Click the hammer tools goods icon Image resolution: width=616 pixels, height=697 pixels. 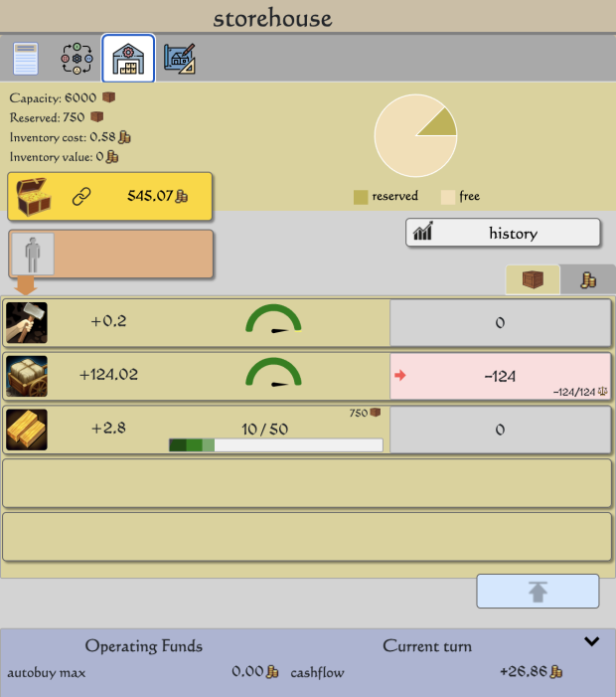[27, 323]
